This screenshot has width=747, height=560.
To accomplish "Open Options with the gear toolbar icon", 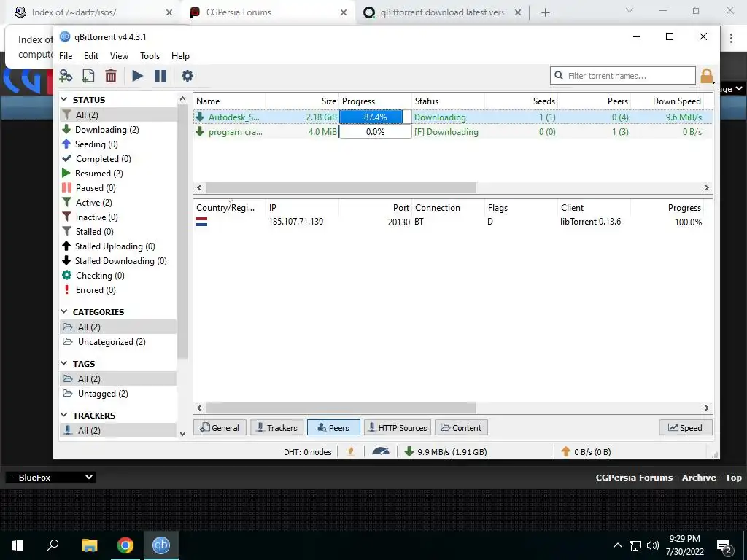I will click(x=187, y=76).
